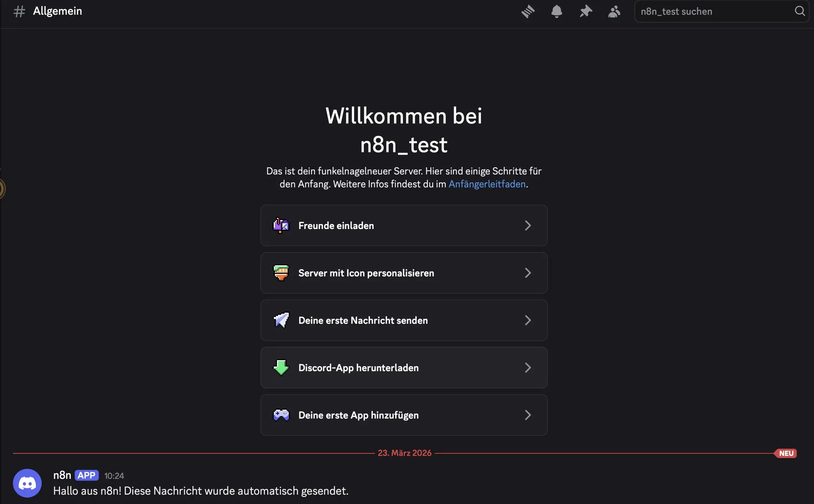Viewport: 814px width, 504px height.
Task: Open the member list icon
Action: point(614,11)
